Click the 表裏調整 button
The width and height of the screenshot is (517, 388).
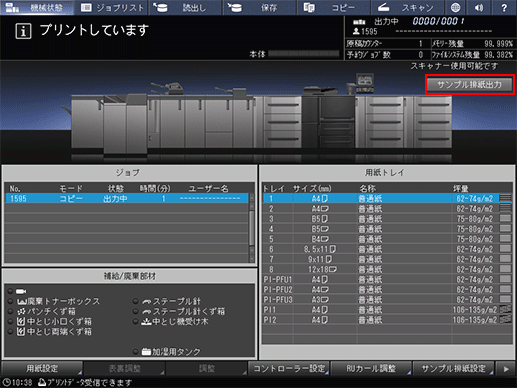tap(124, 368)
